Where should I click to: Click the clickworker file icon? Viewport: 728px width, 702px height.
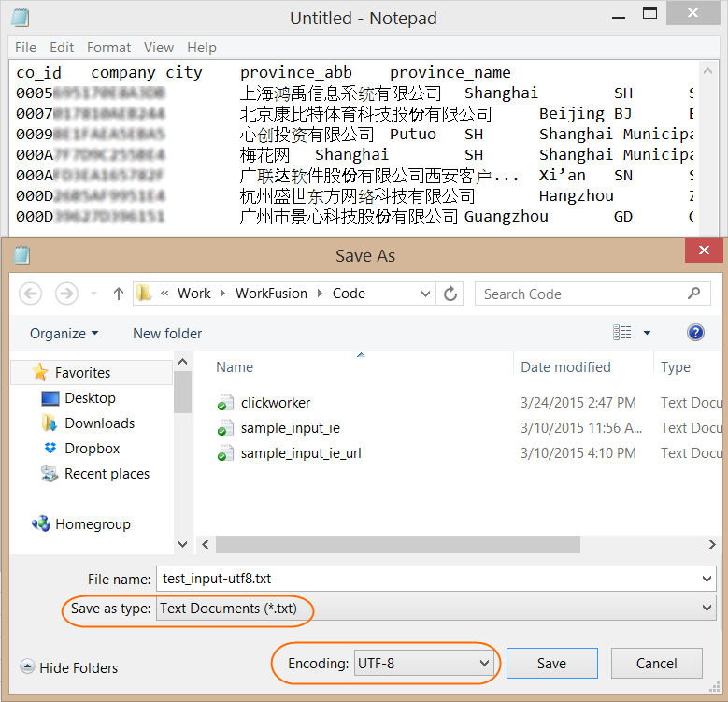tap(225, 403)
